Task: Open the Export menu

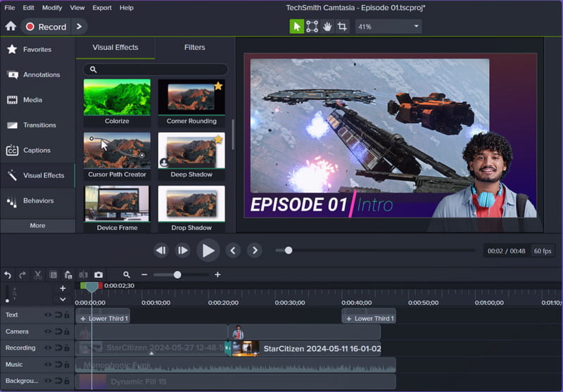Action: pos(102,8)
